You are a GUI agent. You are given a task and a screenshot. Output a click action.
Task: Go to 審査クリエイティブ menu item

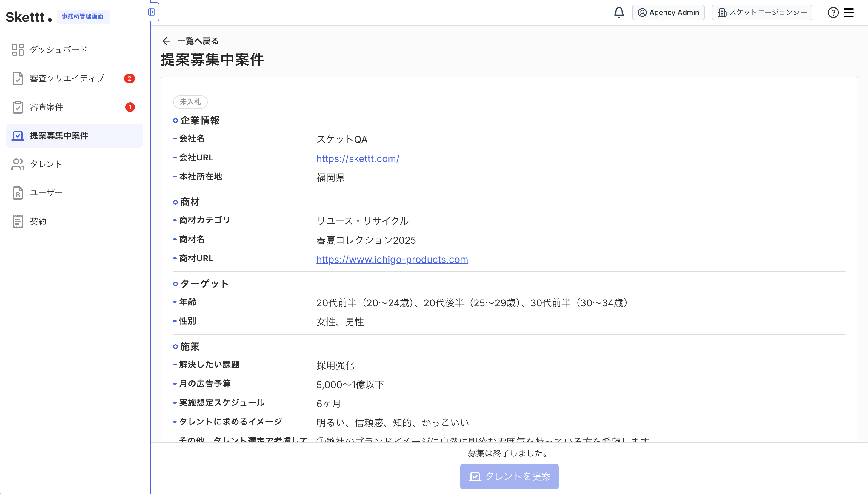67,78
